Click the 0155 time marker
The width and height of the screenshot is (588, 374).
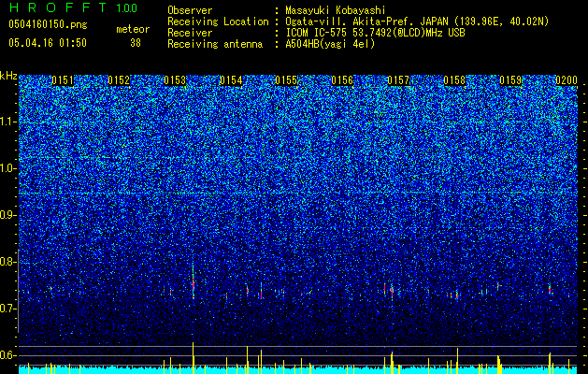click(x=286, y=80)
